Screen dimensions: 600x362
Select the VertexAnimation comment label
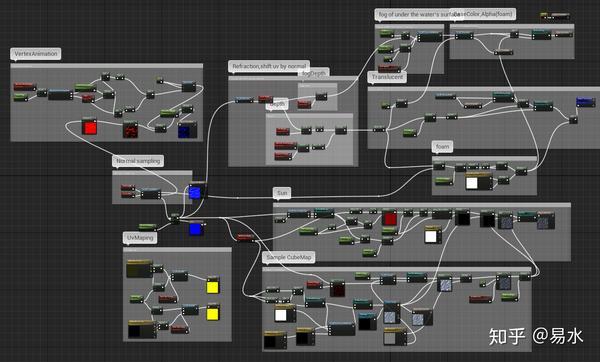point(36,54)
